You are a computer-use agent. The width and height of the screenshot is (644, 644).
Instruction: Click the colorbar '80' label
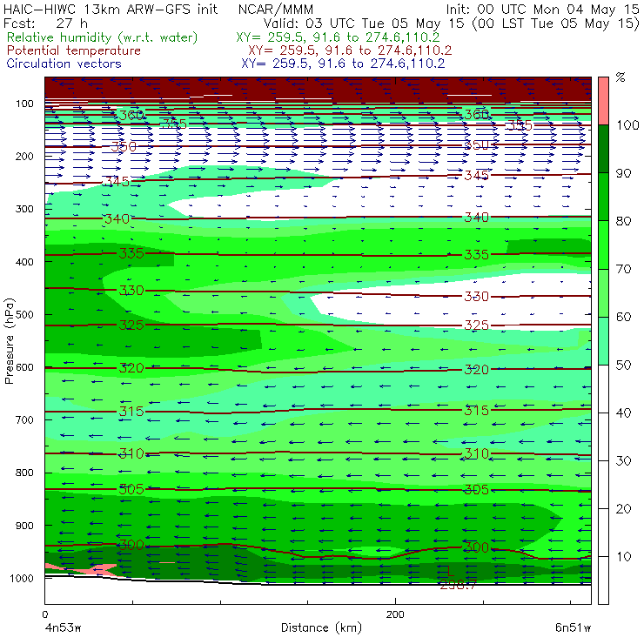tap(623, 221)
